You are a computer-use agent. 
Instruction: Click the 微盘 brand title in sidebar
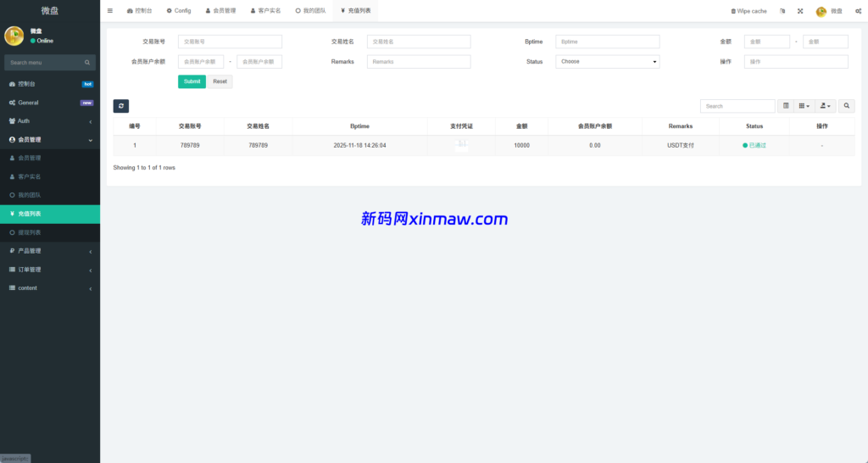[50, 10]
